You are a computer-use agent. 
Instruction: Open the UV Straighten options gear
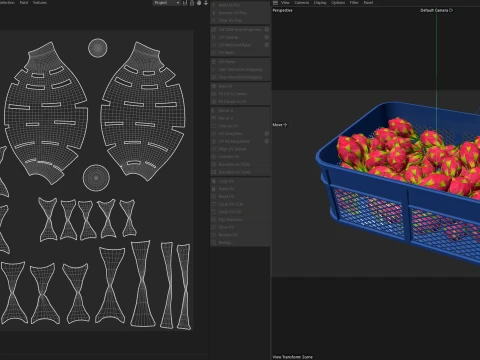coord(267,133)
